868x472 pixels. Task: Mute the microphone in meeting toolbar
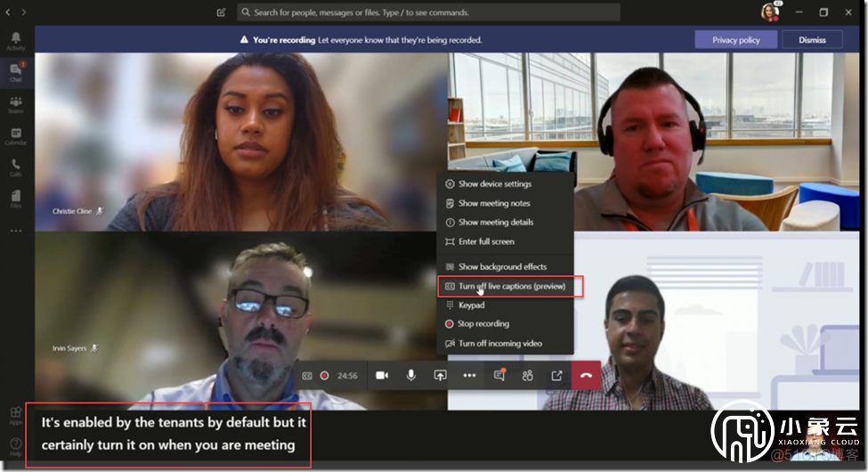[x=410, y=376]
